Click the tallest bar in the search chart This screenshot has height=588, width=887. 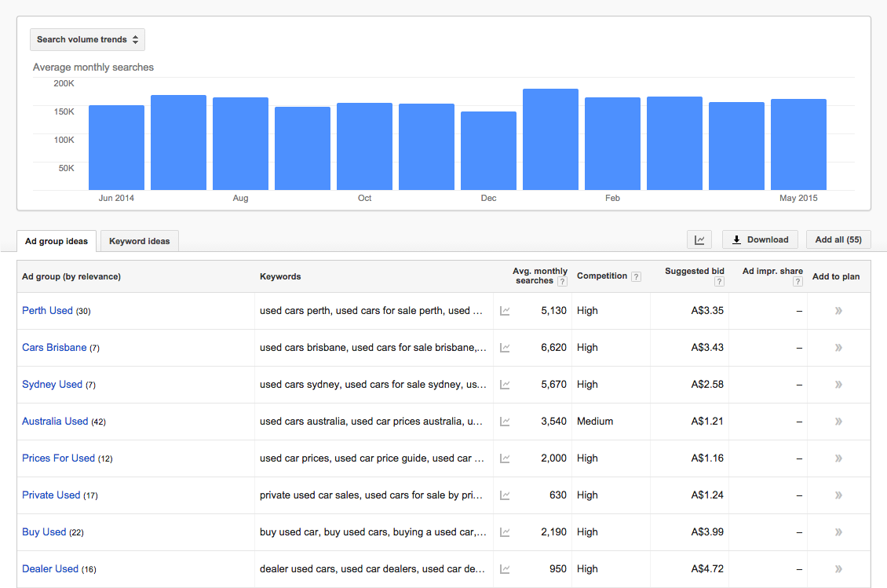tap(550, 140)
